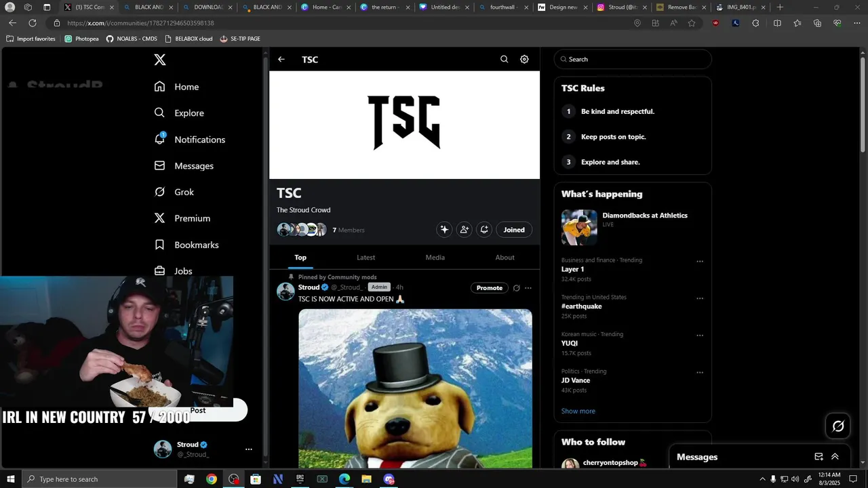This screenshot has width=868, height=488.
Task: Compose a new message in Messages drawer
Action: point(818,457)
